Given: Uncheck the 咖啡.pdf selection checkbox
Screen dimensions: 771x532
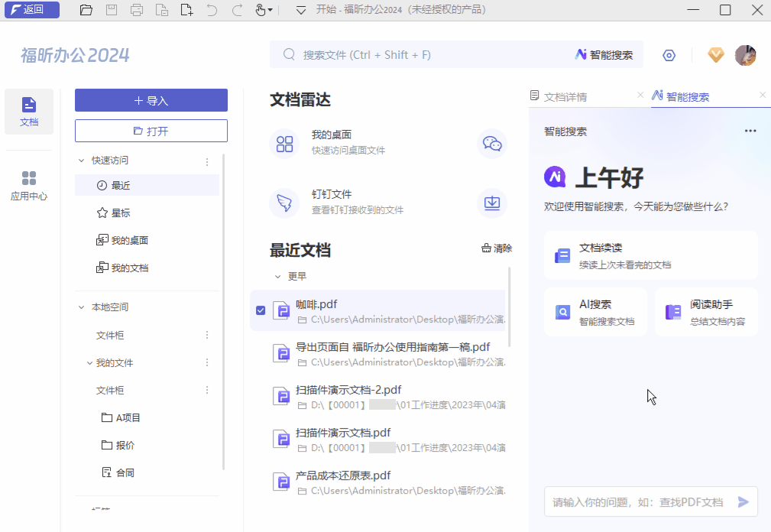Looking at the screenshot, I should tap(261, 310).
